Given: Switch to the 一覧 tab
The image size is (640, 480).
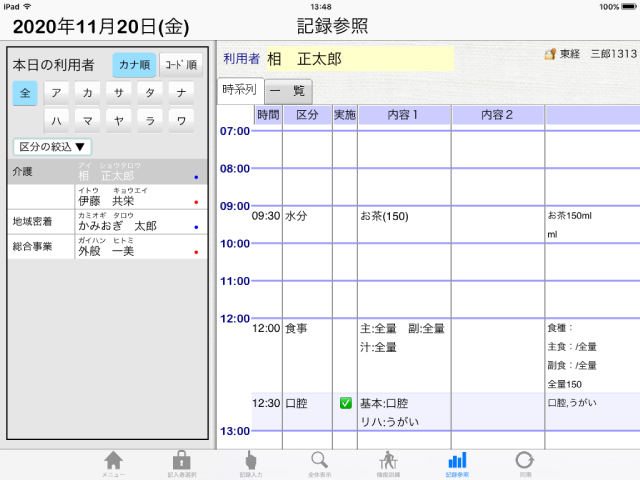Looking at the screenshot, I should pyautogui.click(x=288, y=90).
